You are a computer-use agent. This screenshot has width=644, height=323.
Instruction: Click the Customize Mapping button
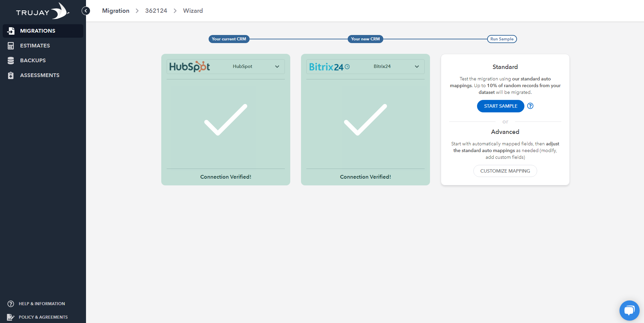[505, 171]
